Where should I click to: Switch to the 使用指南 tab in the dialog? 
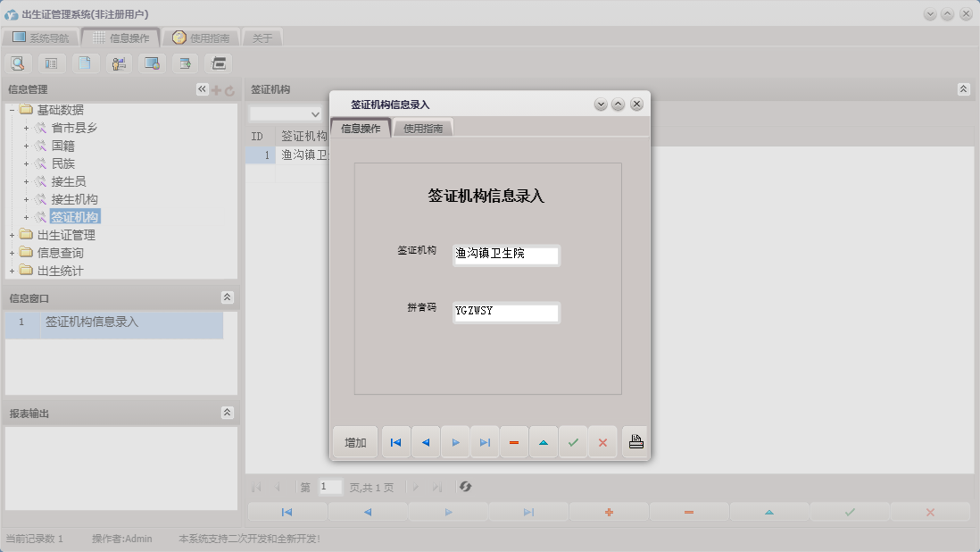point(424,127)
